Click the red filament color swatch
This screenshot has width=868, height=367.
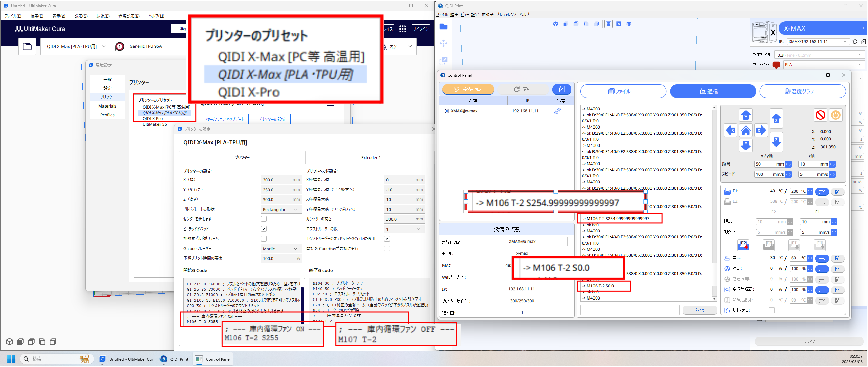click(776, 65)
